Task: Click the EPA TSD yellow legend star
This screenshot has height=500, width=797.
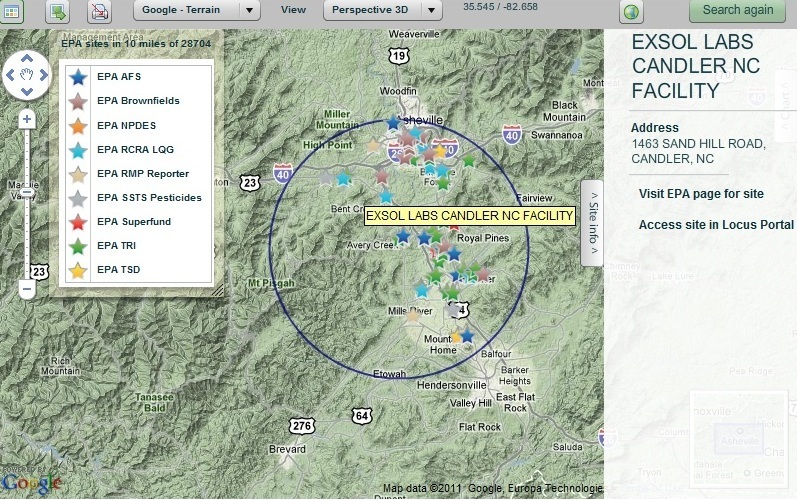Action: [78, 270]
